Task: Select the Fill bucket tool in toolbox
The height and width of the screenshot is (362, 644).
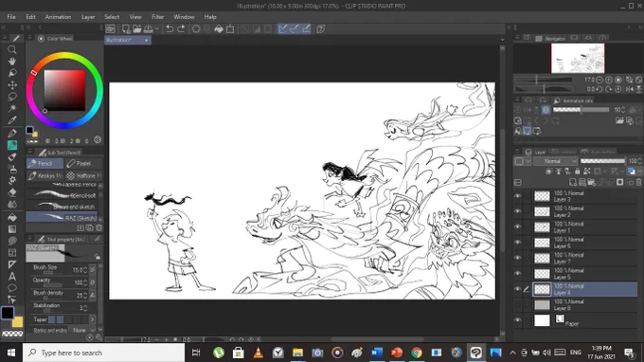Action: pos(12,217)
